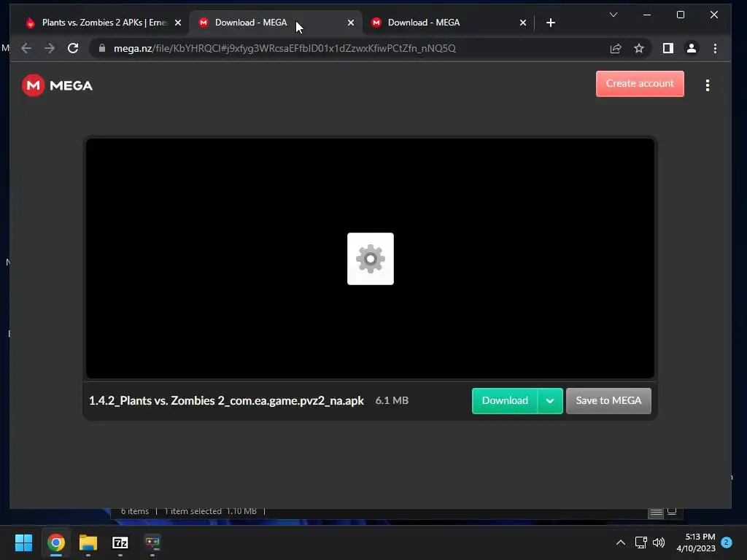This screenshot has height=560, width=747.
Task: Open the volume tray icon
Action: 659,542
